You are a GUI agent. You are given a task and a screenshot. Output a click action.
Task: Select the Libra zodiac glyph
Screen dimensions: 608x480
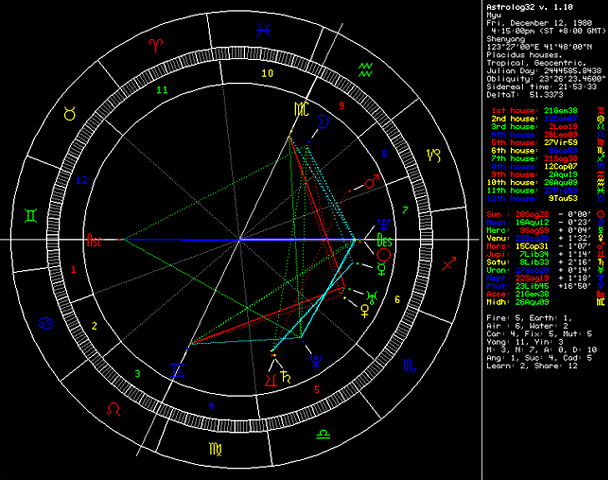[323, 434]
